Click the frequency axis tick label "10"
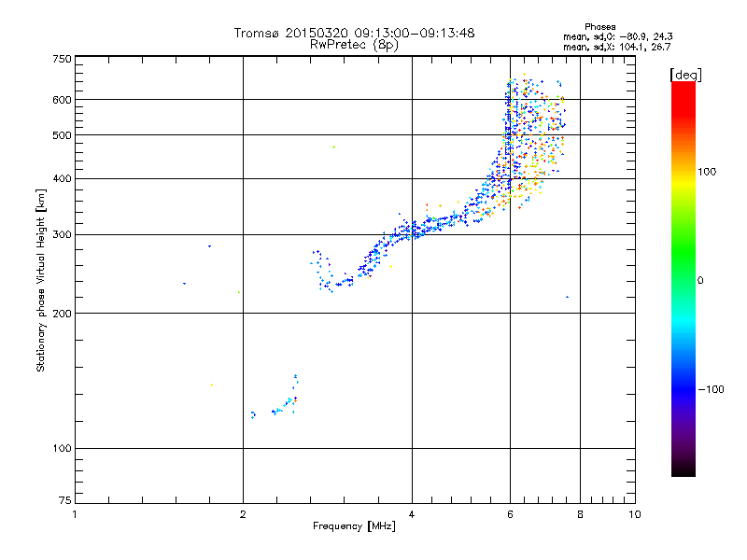This screenshot has width=747, height=560. coord(635,514)
